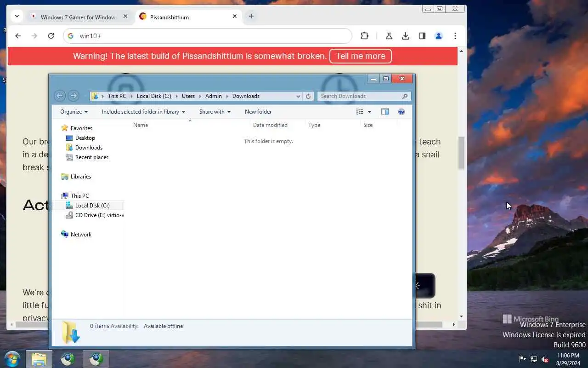Open Downloads in Favorites
Screen dimensions: 588x368
(x=89, y=148)
